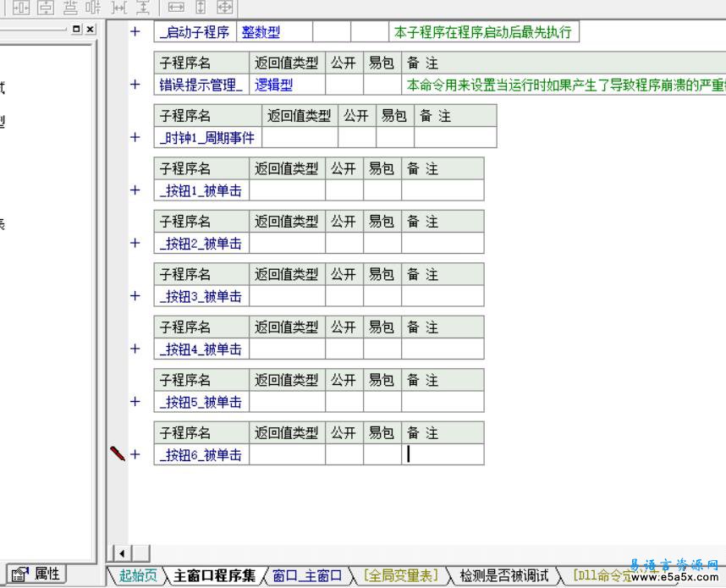Viewport: 726px width, 588px height.
Task: Expand the _启动子程序 subroutine
Action: coord(135,32)
